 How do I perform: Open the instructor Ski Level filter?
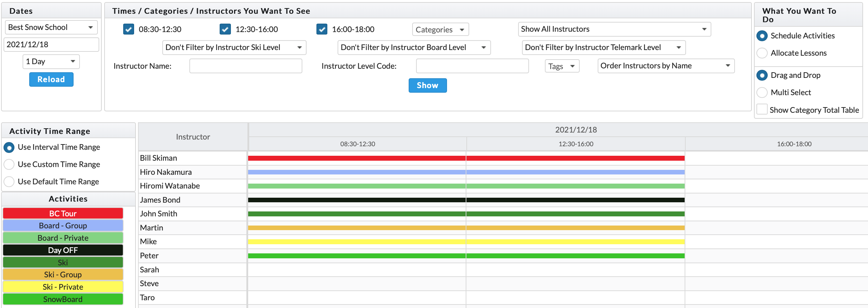coord(234,48)
